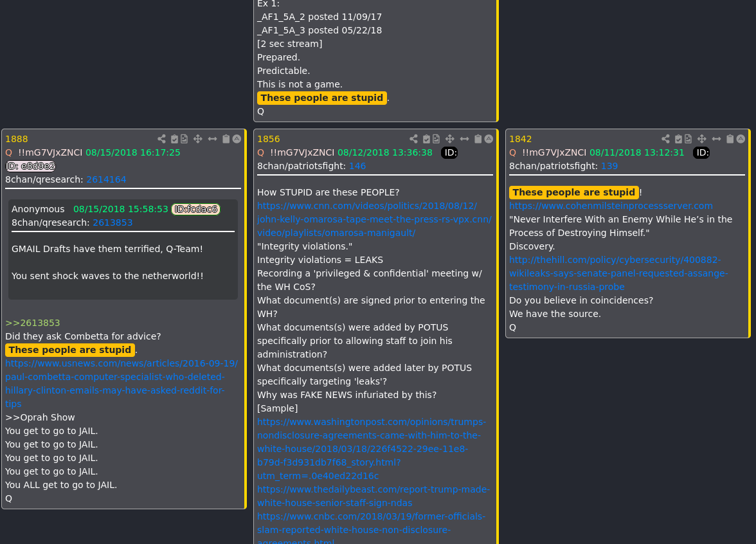Screen dimensions: 756x544
Task: Click '_AF1_5A_3 posted 05/22/18' line
Action: coord(319,30)
